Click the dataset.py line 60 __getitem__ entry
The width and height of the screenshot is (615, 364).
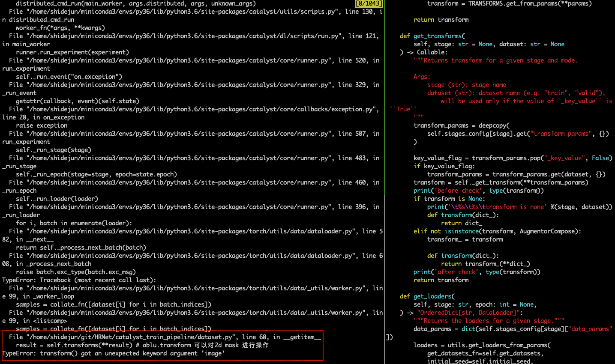165,337
